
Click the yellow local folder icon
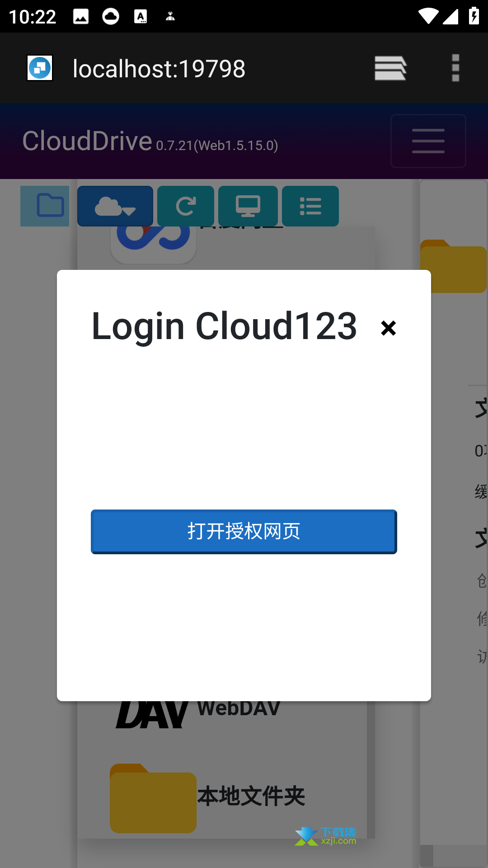click(x=153, y=798)
